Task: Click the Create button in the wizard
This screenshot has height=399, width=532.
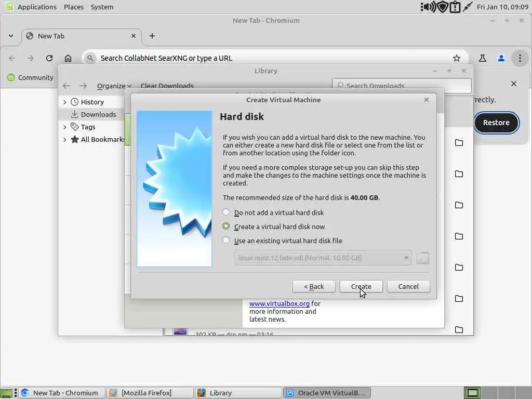Action: [x=361, y=286]
